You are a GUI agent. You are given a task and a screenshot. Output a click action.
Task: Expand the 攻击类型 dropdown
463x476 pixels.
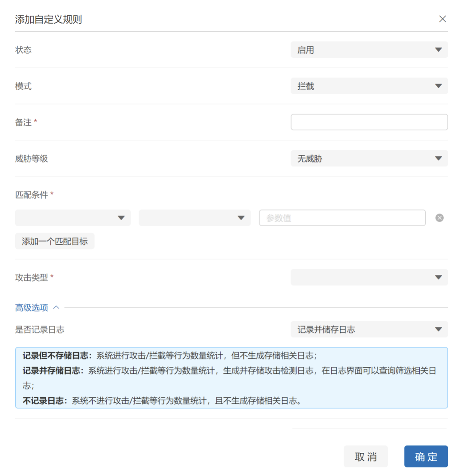[x=369, y=278]
